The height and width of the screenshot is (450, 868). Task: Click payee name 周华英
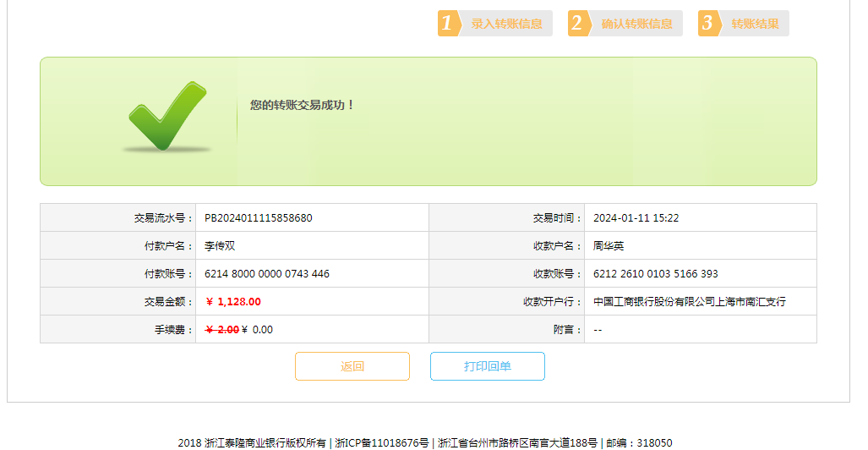tap(609, 246)
